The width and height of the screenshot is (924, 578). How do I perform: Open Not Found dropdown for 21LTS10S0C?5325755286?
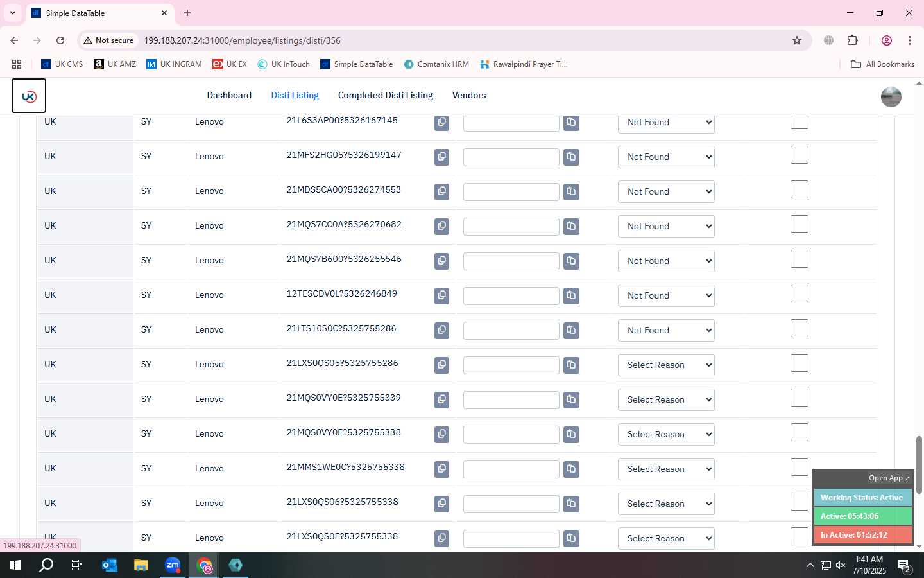(666, 330)
